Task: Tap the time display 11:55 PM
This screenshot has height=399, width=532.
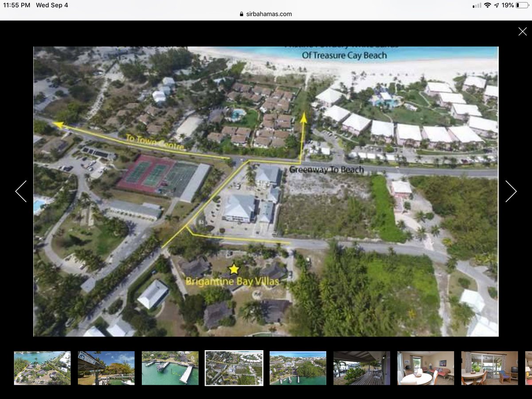Action: click(x=17, y=5)
